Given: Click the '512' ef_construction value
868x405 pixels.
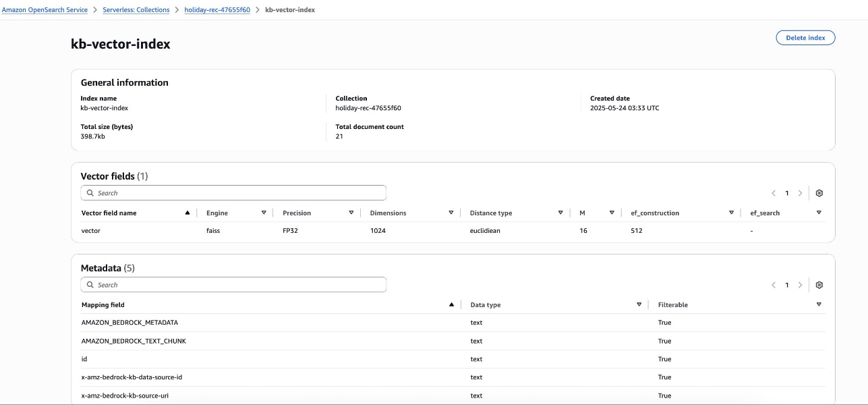Looking at the screenshot, I should coord(637,231).
